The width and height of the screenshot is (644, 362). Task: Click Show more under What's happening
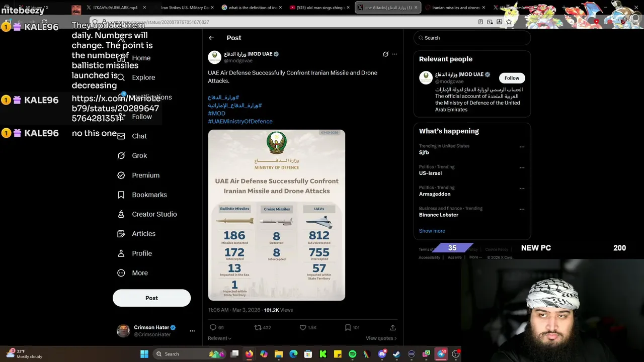(432, 231)
